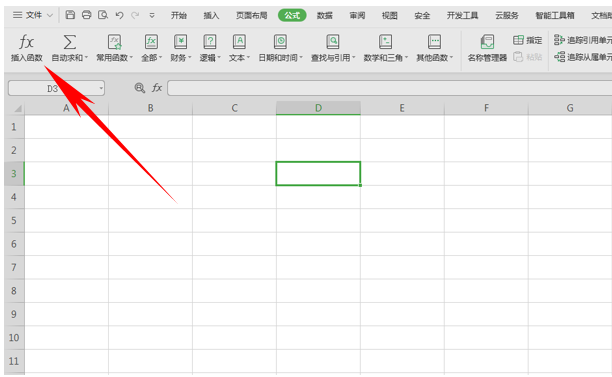Screen dimensions: 612x377
Task: Open the Financial (财务) functions icon
Action: (x=180, y=41)
